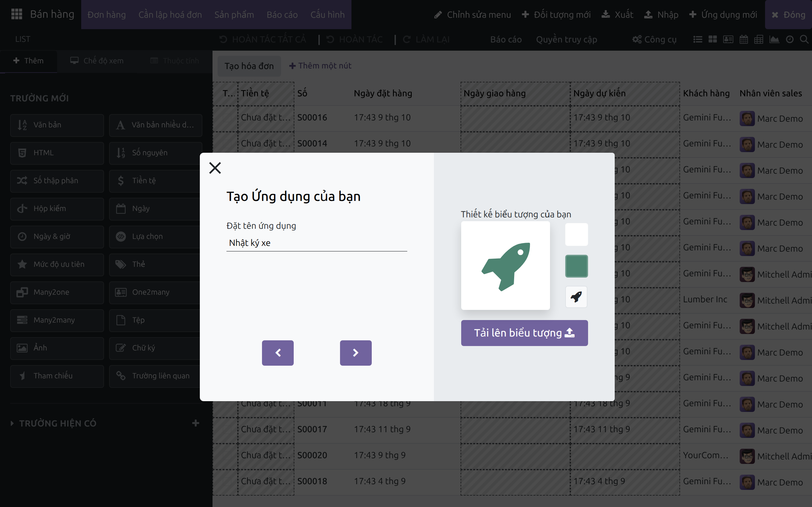Click the Tải lên biểu tượng button

coord(524,333)
